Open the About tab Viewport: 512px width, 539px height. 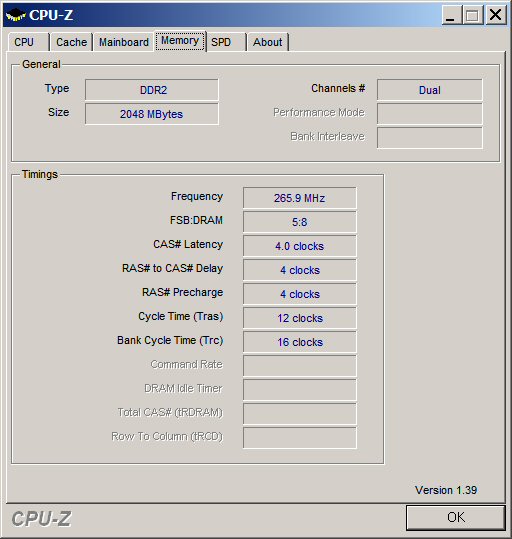coord(268,42)
